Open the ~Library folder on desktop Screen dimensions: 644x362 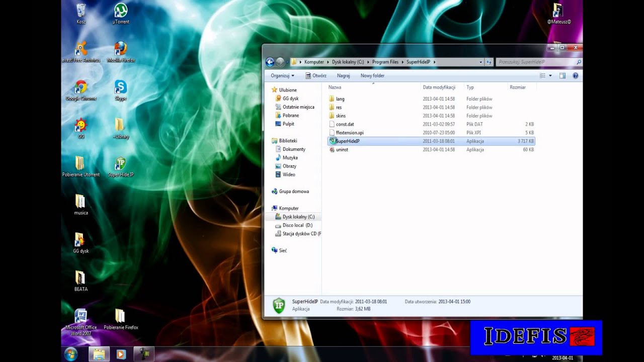click(x=121, y=128)
